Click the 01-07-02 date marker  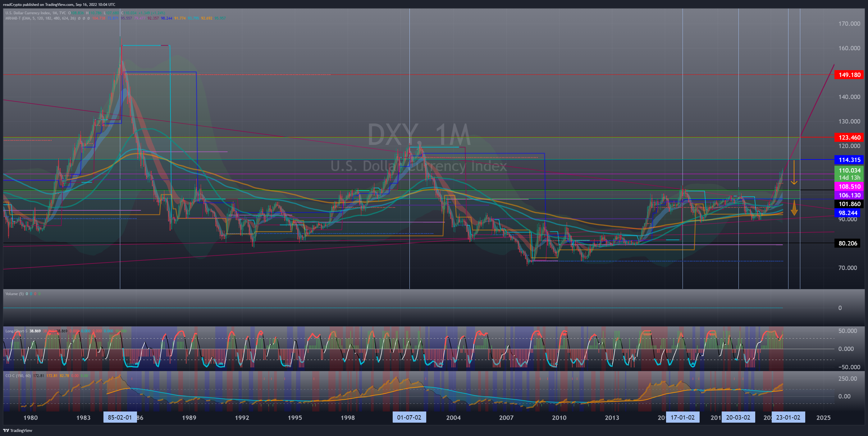(x=409, y=417)
